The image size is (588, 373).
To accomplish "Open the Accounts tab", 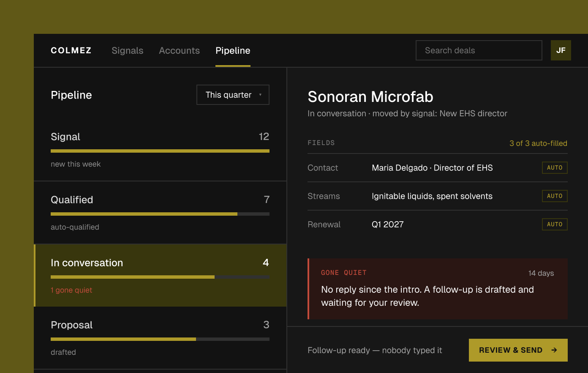I will [180, 50].
